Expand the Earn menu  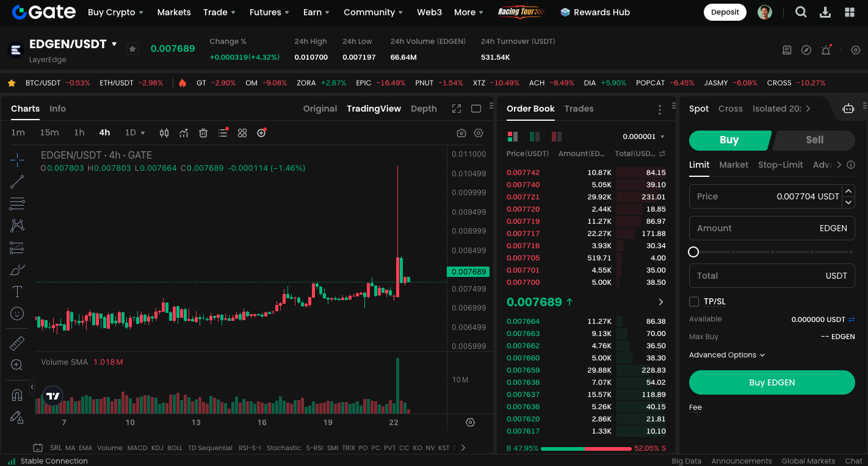[316, 12]
